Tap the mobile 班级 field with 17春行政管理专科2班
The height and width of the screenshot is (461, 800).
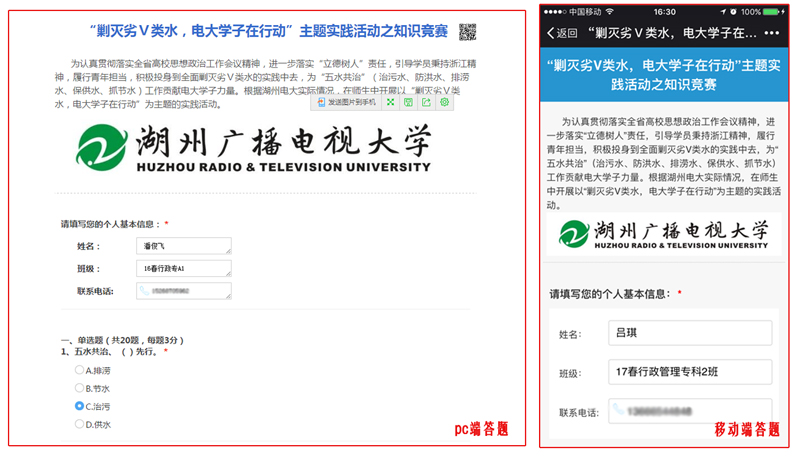(x=690, y=373)
